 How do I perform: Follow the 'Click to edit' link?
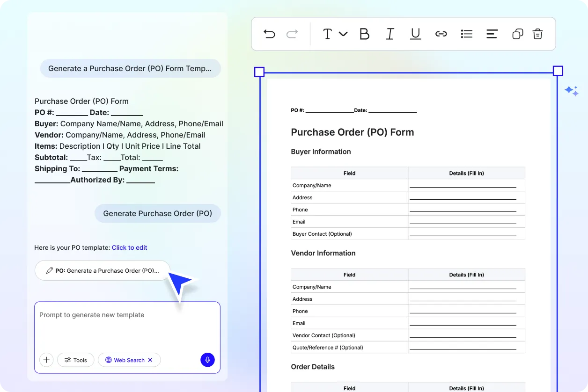(130, 247)
